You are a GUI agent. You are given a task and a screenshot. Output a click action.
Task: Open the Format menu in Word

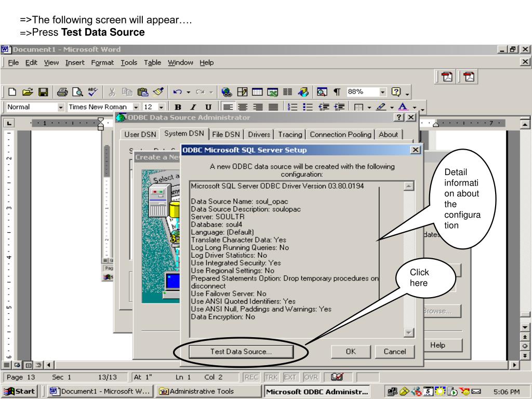[102, 63]
